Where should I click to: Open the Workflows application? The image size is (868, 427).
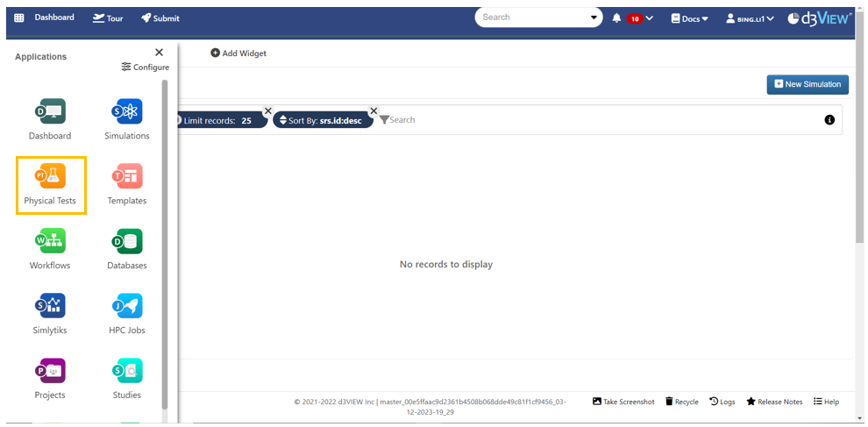coord(50,241)
